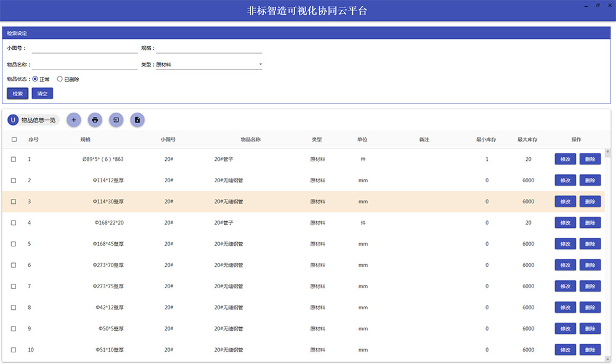
Task: Click the add (+) icon in the toolbar
Action: pyautogui.click(x=74, y=119)
